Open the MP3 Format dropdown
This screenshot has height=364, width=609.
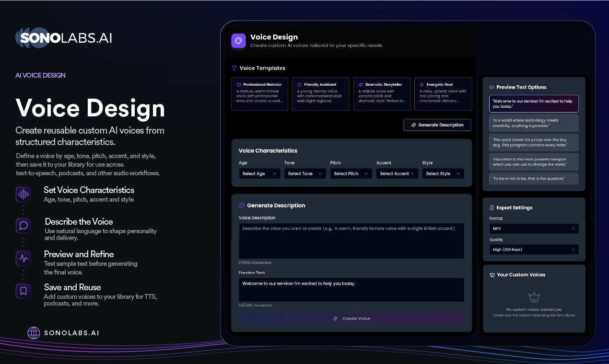tap(534, 229)
